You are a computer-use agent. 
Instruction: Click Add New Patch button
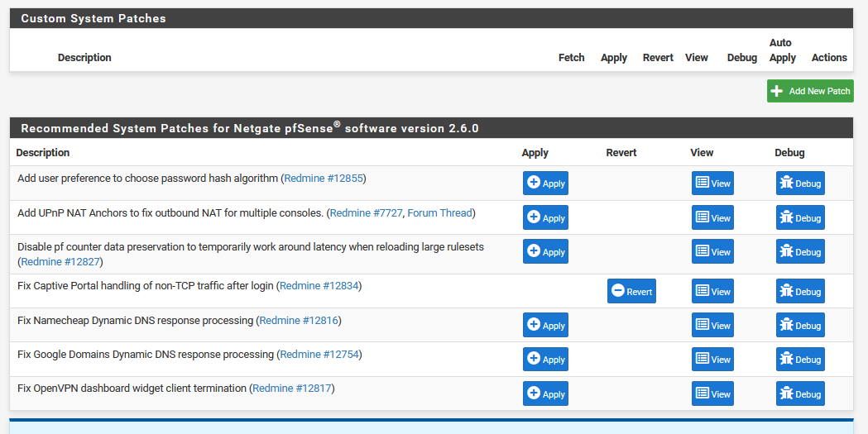pos(810,91)
